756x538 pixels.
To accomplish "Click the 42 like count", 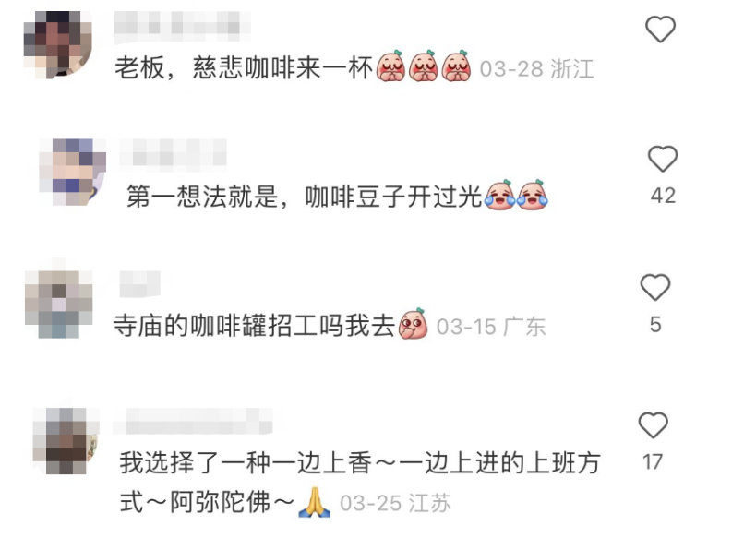I will 663,196.
